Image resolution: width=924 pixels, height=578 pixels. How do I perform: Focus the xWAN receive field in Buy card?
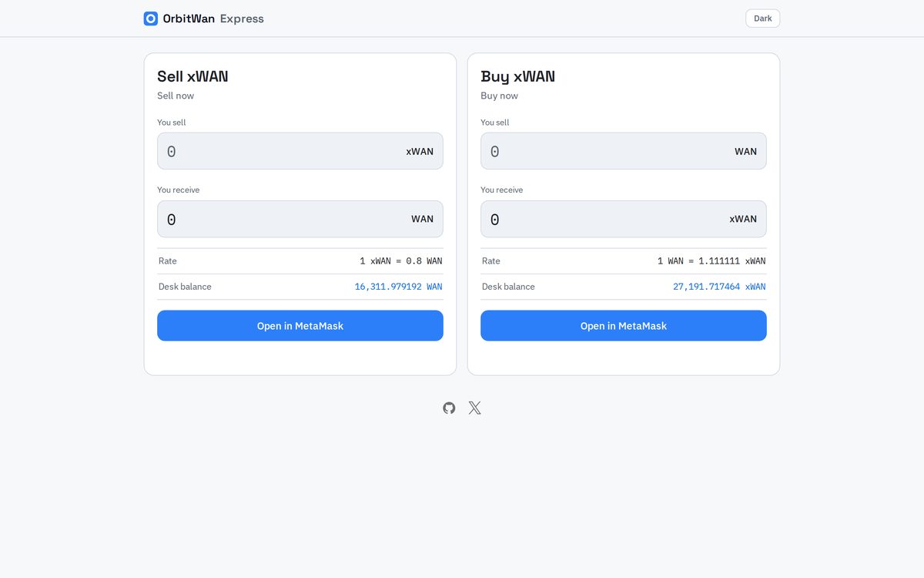click(624, 219)
